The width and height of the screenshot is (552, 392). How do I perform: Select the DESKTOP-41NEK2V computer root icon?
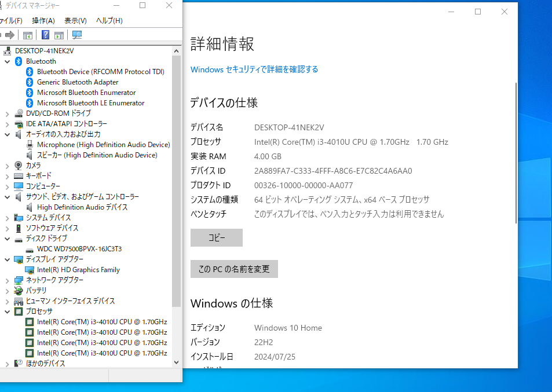point(8,51)
